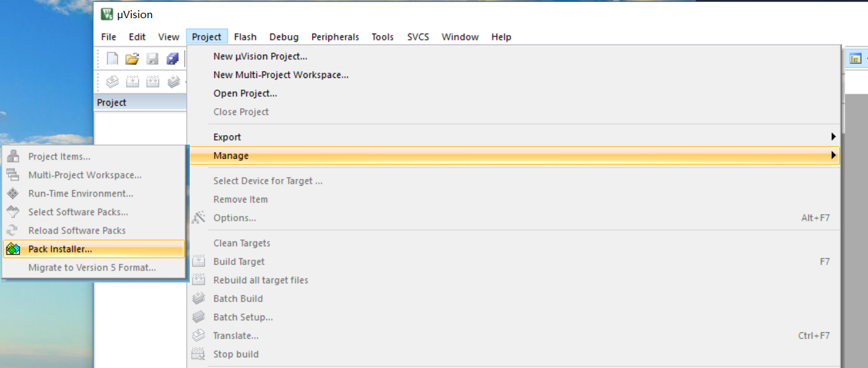Image resolution: width=868 pixels, height=368 pixels.
Task: Click the Options wand icon
Action: [x=198, y=218]
